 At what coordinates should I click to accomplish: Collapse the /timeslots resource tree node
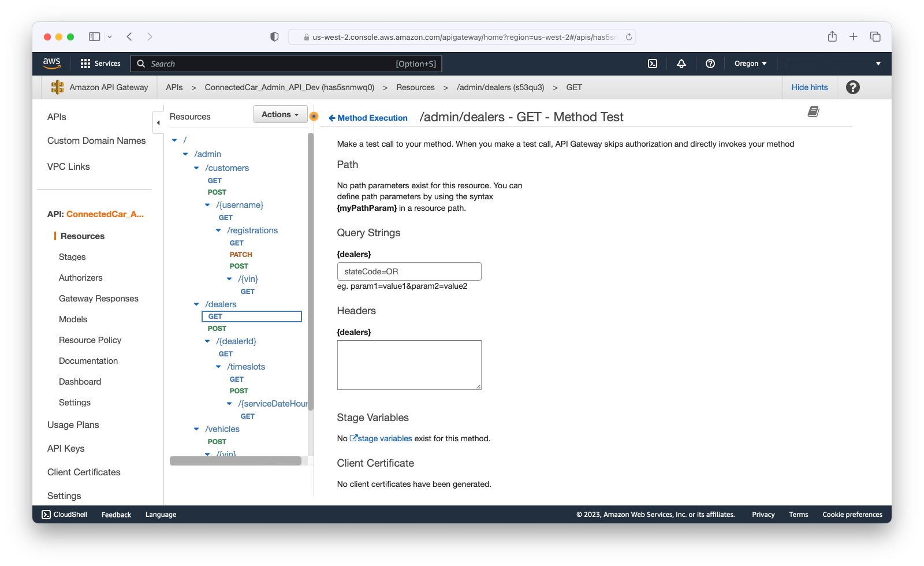218,367
